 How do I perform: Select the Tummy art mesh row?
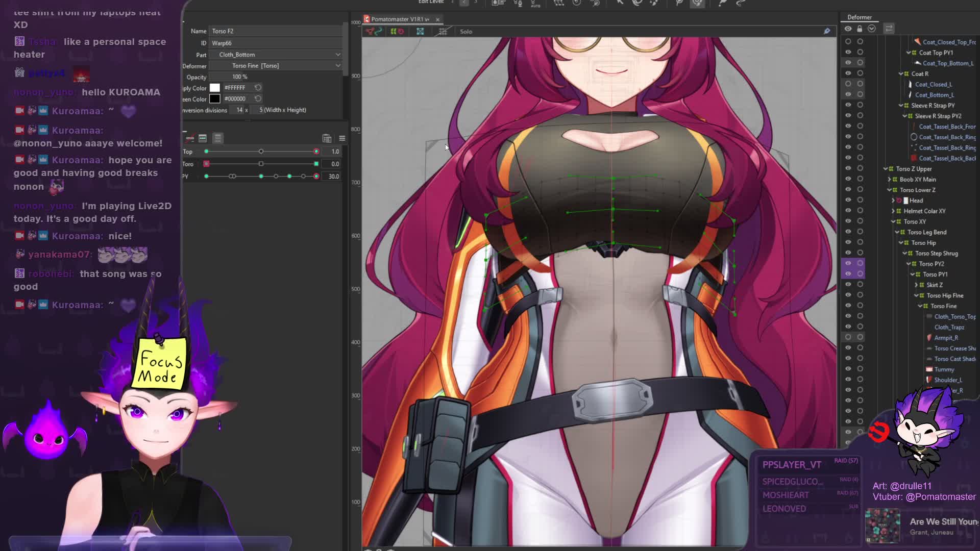tap(944, 369)
